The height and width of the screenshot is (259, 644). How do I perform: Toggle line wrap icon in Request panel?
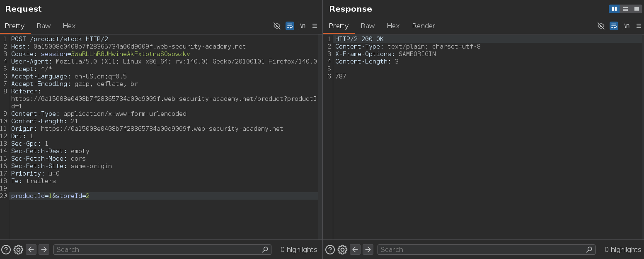pos(290,26)
